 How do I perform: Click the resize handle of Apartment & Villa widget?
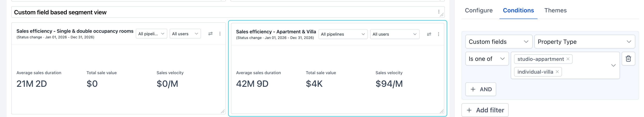(441, 111)
